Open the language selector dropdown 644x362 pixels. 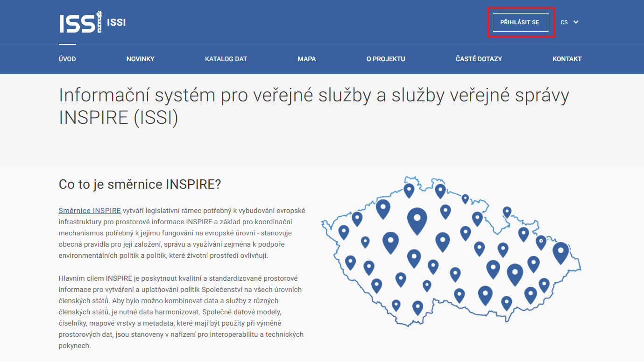[569, 22]
